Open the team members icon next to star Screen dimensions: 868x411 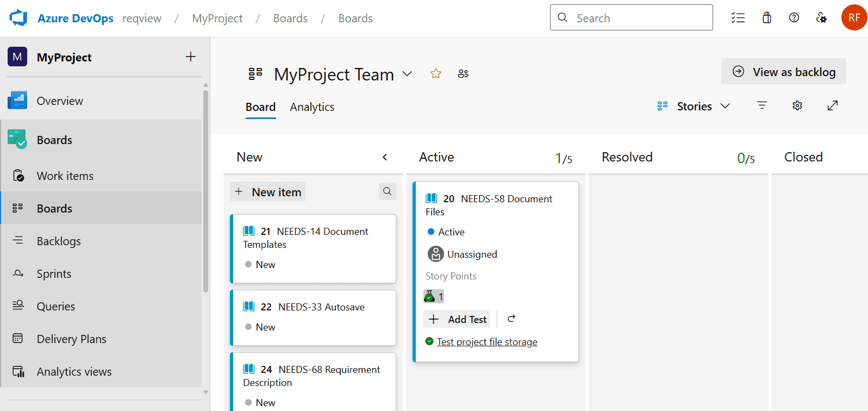coord(463,73)
